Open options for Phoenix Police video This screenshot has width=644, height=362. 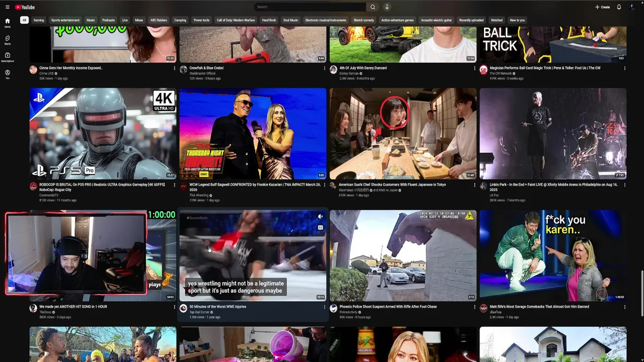tap(474, 307)
